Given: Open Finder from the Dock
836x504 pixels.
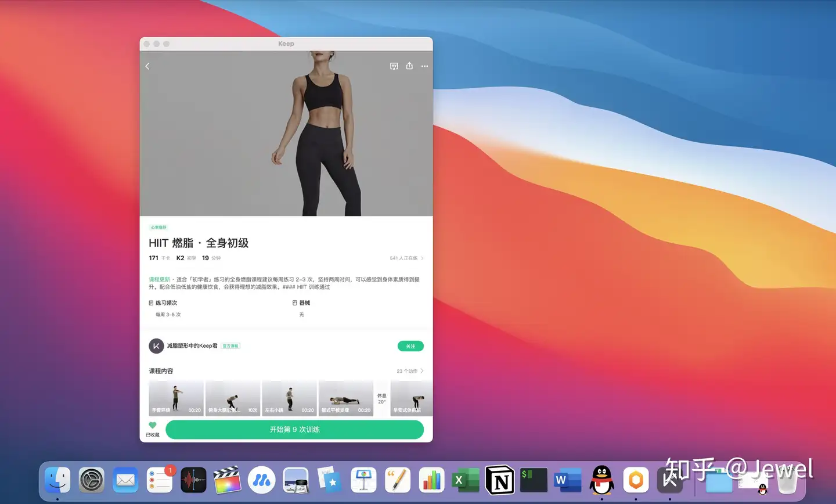Looking at the screenshot, I should pyautogui.click(x=57, y=480).
